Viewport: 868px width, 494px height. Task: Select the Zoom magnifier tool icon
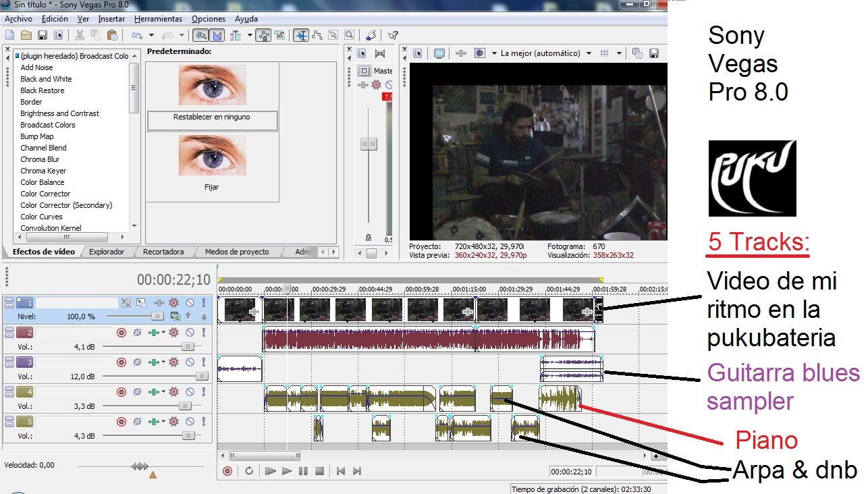pyautogui.click(x=349, y=35)
